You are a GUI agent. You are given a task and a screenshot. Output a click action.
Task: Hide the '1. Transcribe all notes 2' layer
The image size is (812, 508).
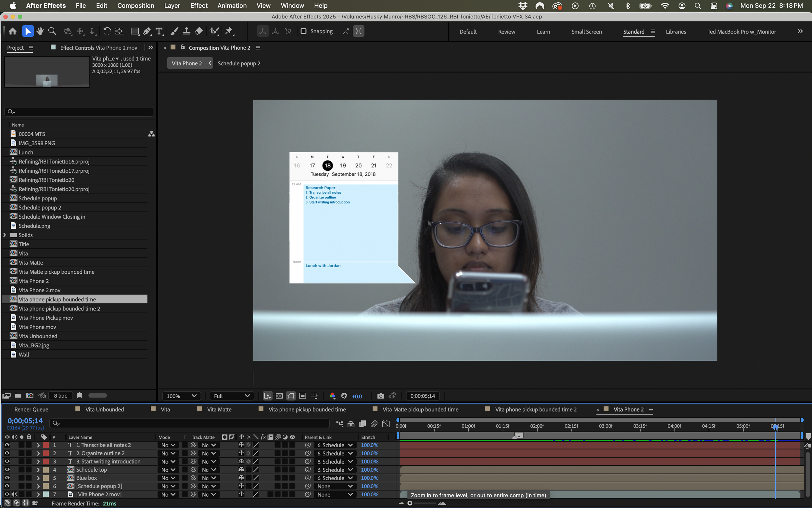(x=7, y=445)
